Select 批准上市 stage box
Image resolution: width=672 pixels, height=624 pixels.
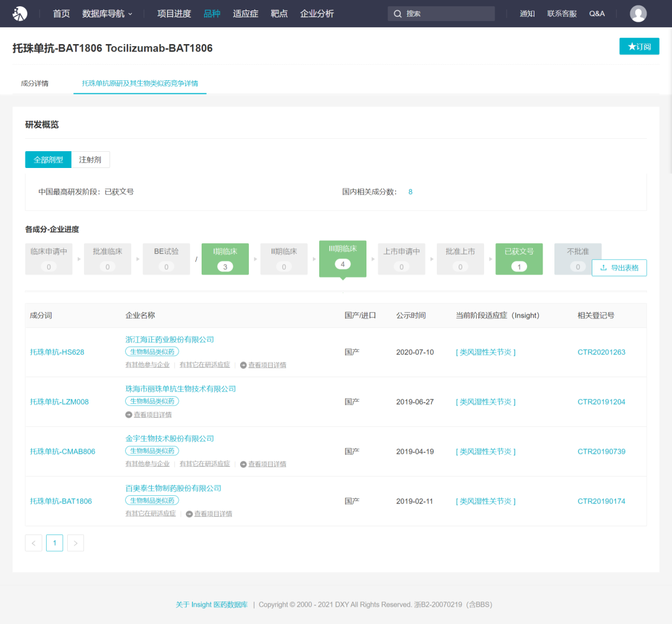[460, 259]
